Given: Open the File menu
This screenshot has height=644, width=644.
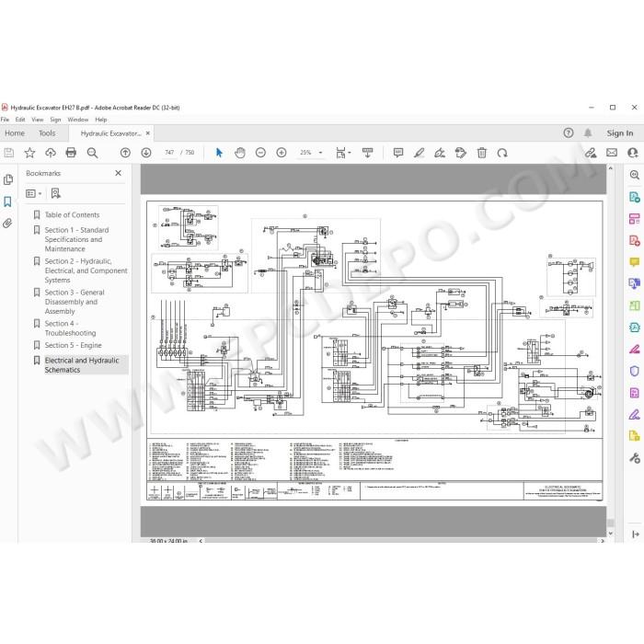Looking at the screenshot, I should 5,120.
